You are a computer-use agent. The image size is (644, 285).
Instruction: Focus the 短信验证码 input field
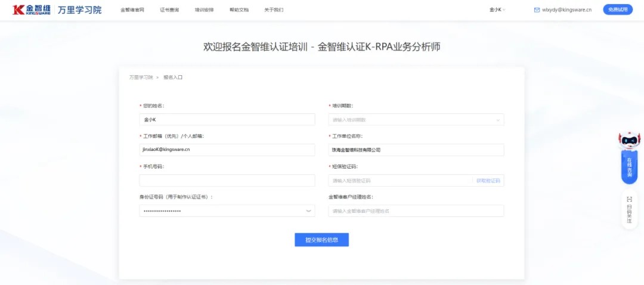click(401, 180)
